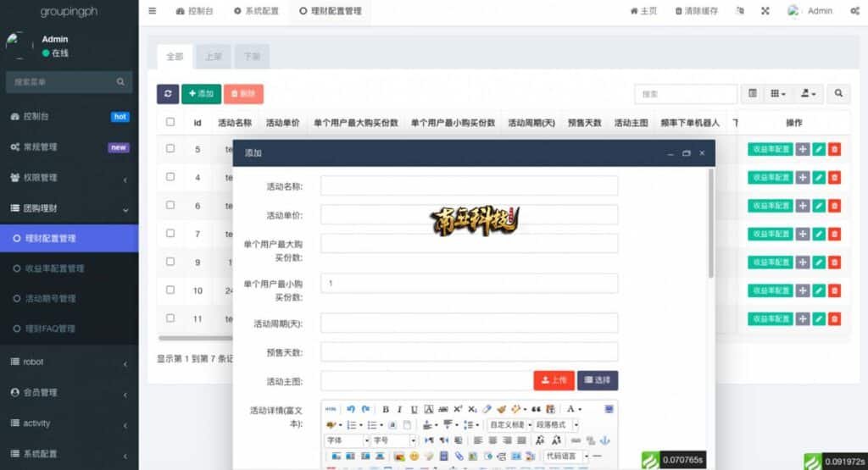Tick the checkbox for row id 5
This screenshot has height=470, width=868.
[170, 148]
